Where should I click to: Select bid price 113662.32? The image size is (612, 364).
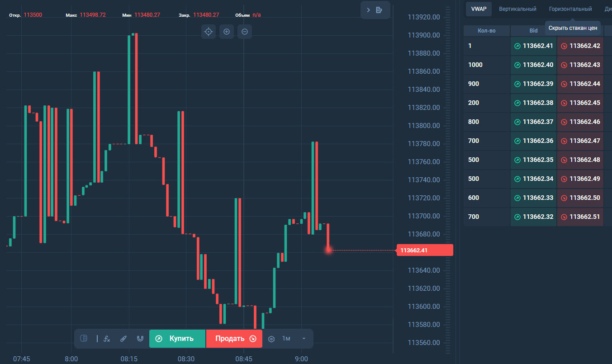click(x=538, y=217)
